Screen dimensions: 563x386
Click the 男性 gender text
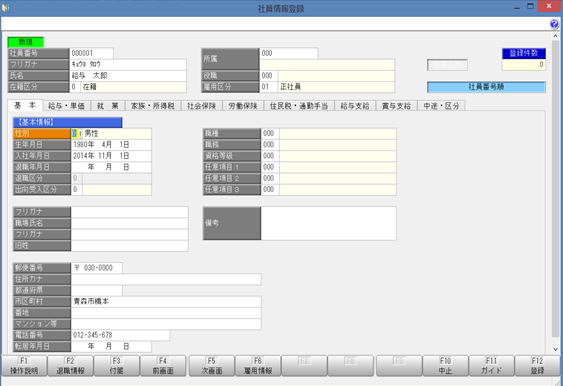click(x=91, y=134)
